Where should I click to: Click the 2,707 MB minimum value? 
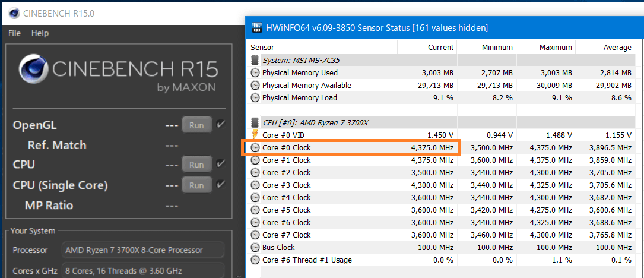point(496,73)
